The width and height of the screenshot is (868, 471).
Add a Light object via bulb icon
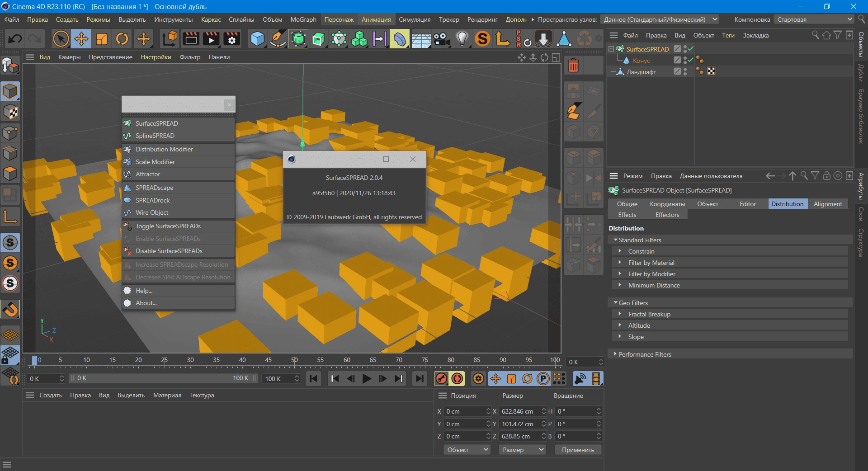tap(462, 39)
